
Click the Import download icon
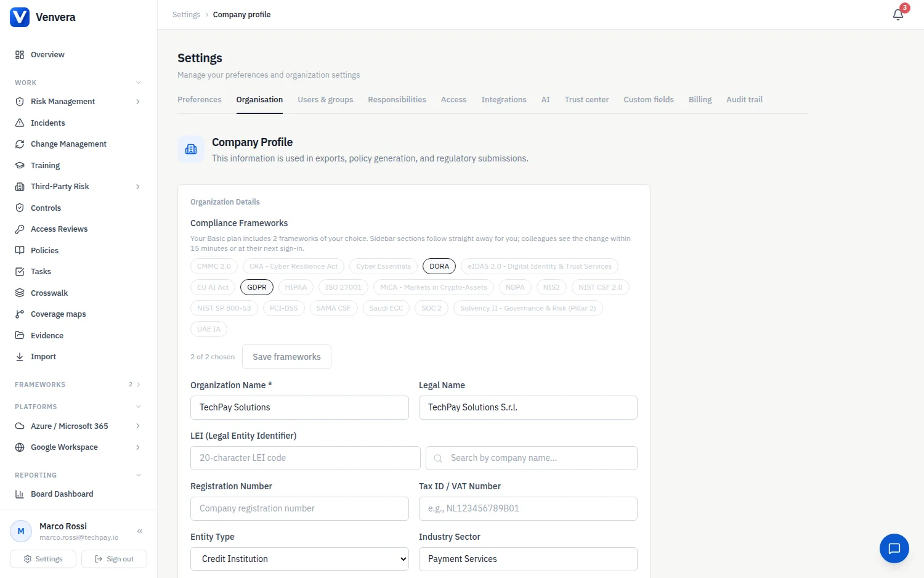point(20,357)
